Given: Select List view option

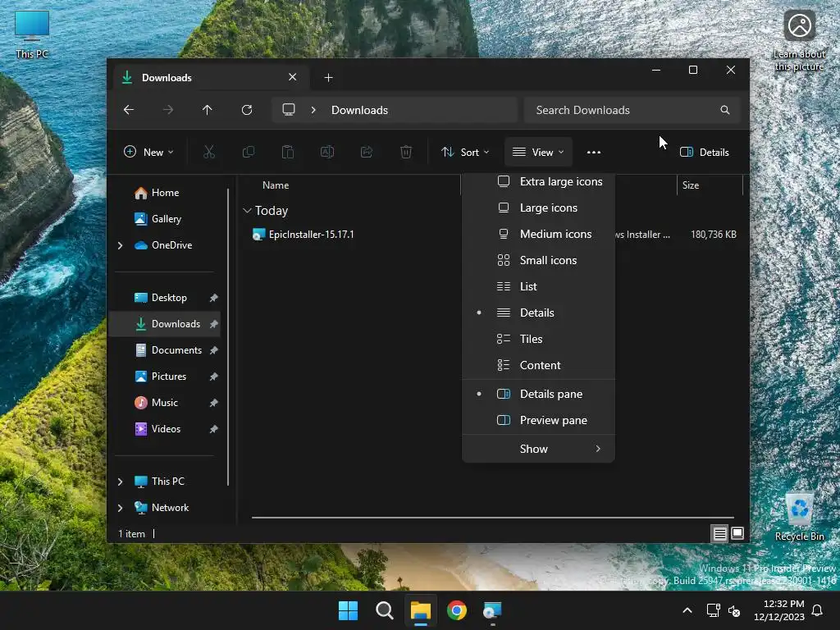Looking at the screenshot, I should (538, 286).
